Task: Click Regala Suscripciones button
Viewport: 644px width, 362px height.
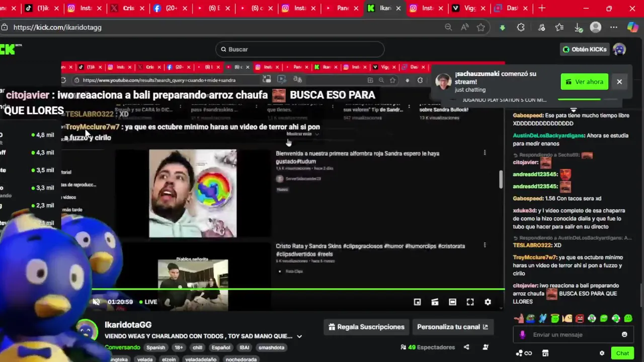Action: point(366,327)
